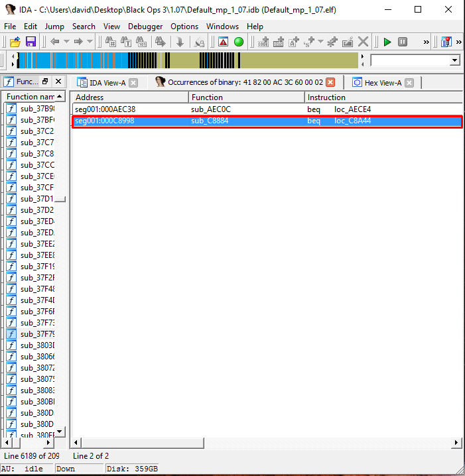Open the string style dropdown arrow
The height and width of the screenshot is (476, 465).
320,41
